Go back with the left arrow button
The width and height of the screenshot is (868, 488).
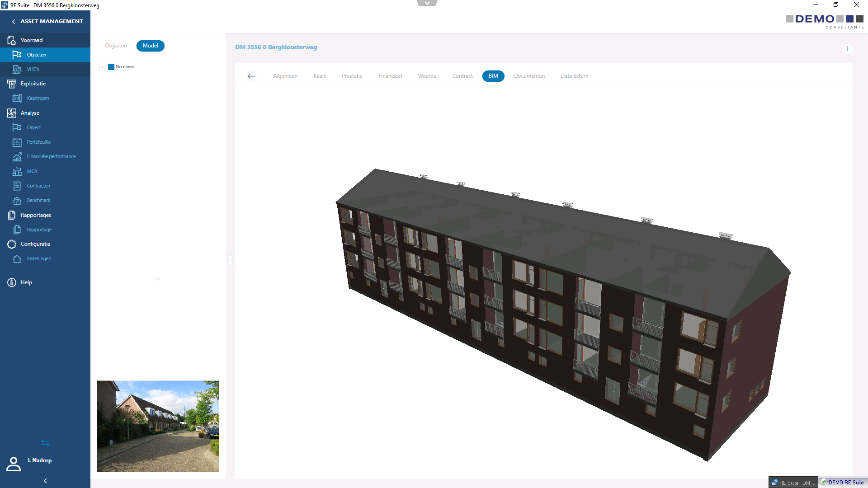coord(251,76)
